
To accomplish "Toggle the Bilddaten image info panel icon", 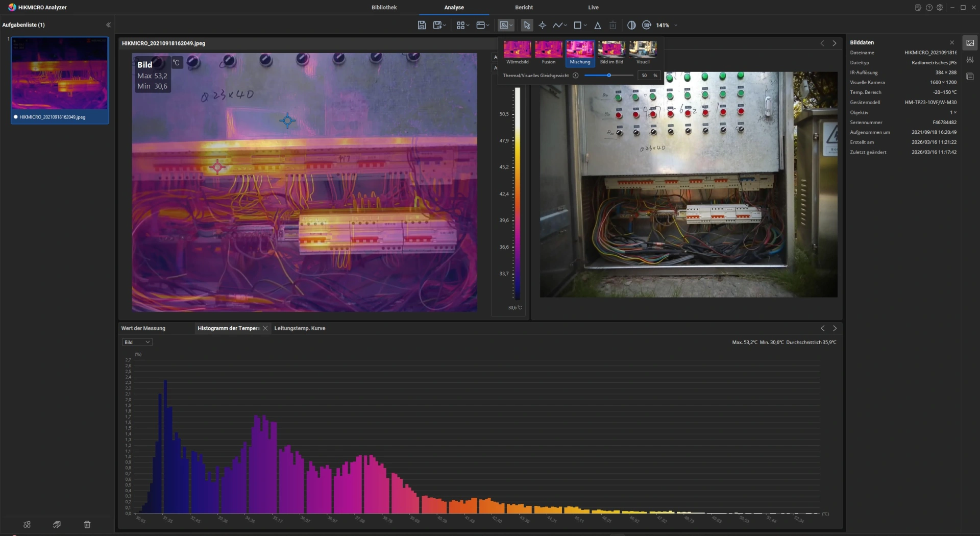I will [x=970, y=43].
